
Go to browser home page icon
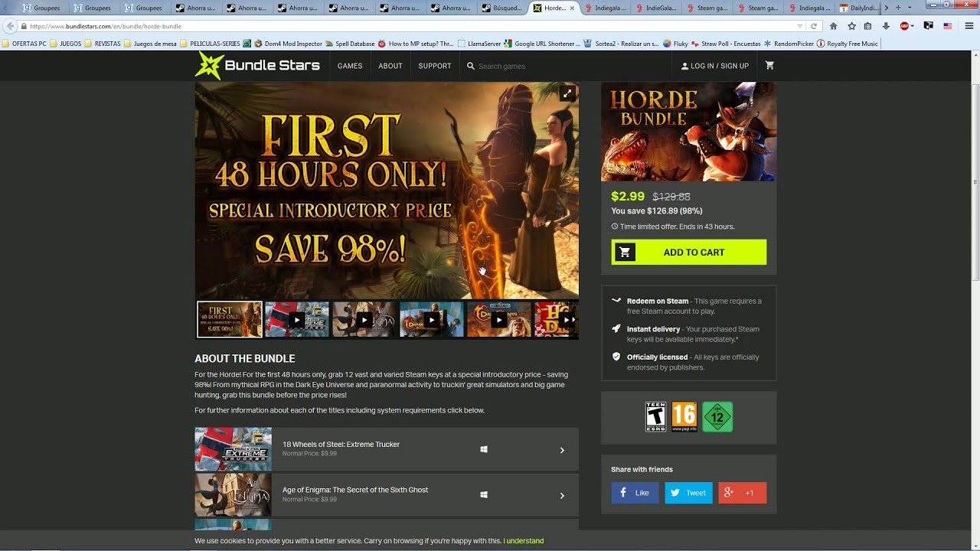click(x=834, y=26)
